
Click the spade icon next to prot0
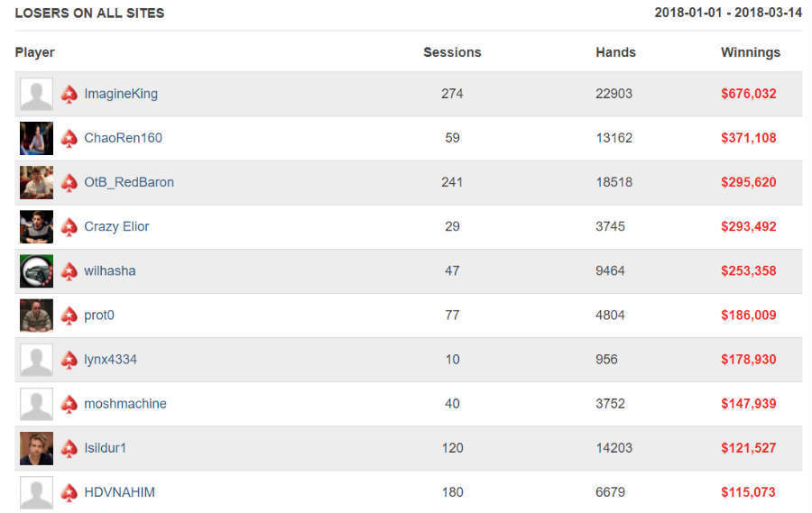tap(69, 316)
